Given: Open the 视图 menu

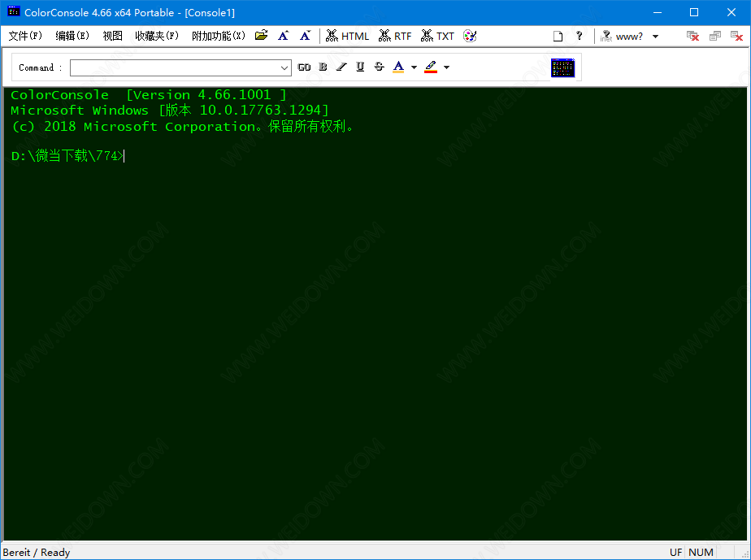Looking at the screenshot, I should [x=112, y=36].
